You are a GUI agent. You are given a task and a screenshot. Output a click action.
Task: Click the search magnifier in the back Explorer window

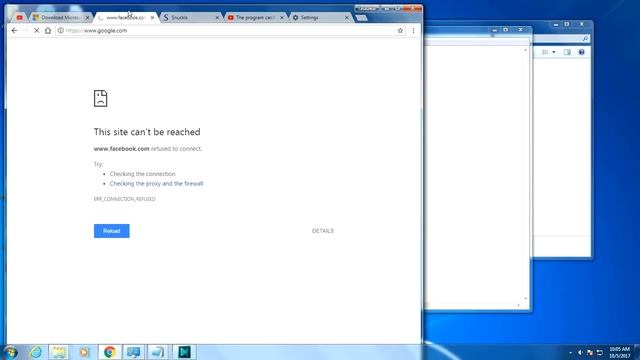585,38
